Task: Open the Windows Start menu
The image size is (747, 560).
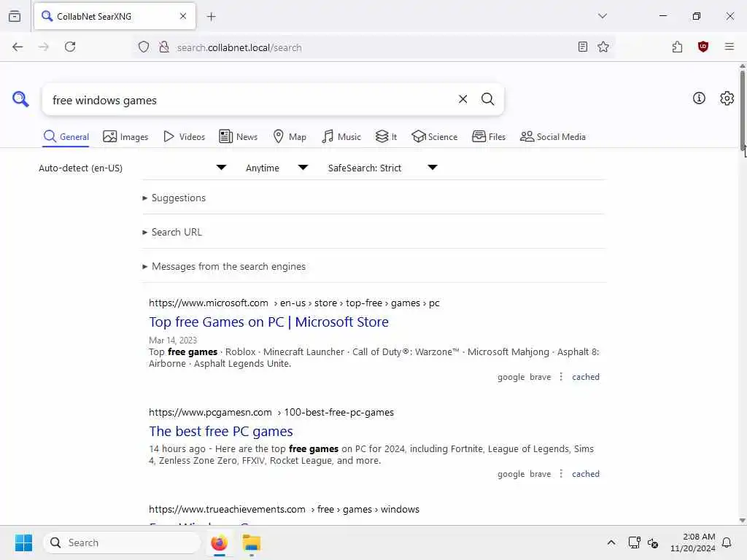Action: (x=24, y=542)
